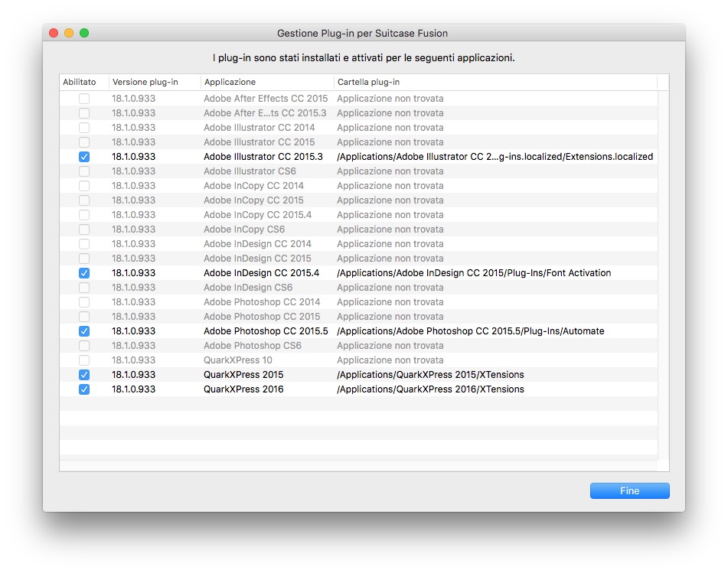Click the Adobe After Effects CC 2015 checkbox
The image size is (728, 573).
tap(84, 99)
